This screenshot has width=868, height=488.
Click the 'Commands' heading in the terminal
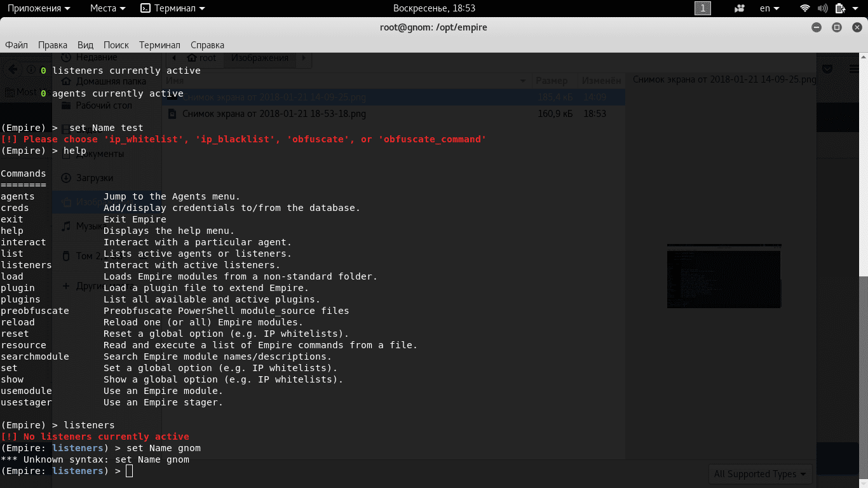point(24,173)
